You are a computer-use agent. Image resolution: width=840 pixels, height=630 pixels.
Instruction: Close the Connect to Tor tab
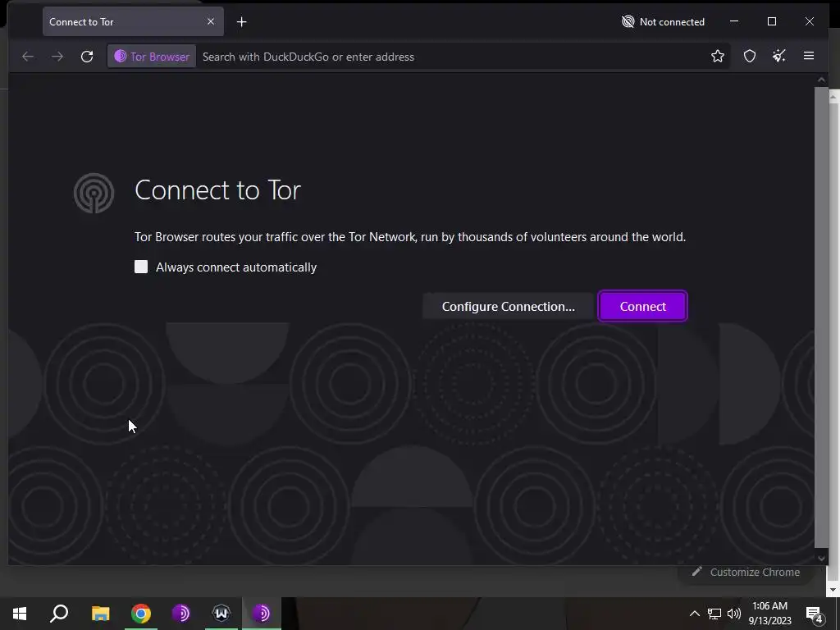(211, 21)
